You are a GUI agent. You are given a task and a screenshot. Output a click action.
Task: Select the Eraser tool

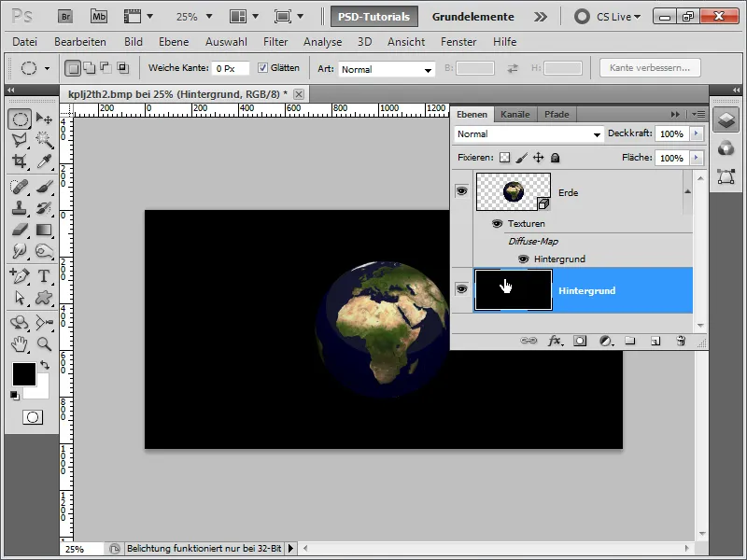click(20, 230)
